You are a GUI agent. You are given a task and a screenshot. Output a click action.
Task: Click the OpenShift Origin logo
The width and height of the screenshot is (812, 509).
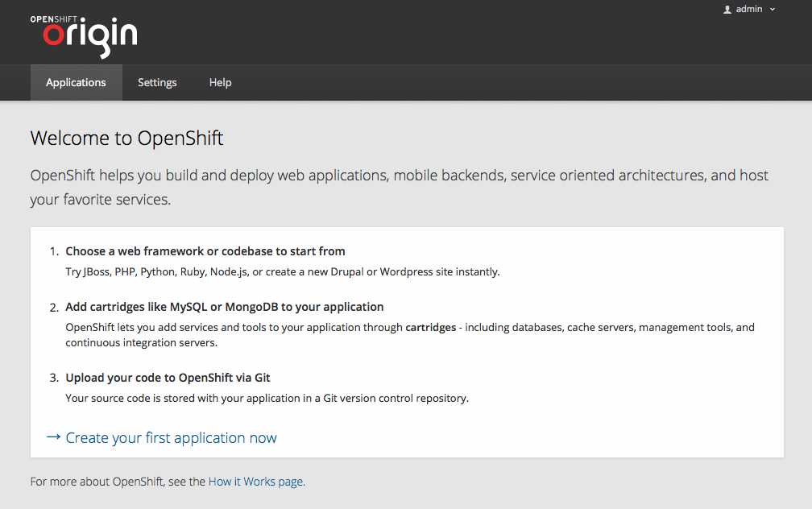[84, 35]
